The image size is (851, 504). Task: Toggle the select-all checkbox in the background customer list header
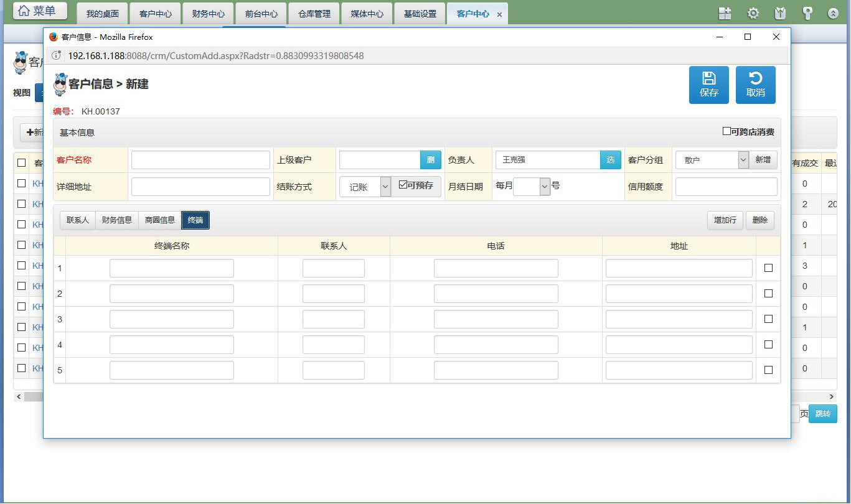click(x=22, y=163)
